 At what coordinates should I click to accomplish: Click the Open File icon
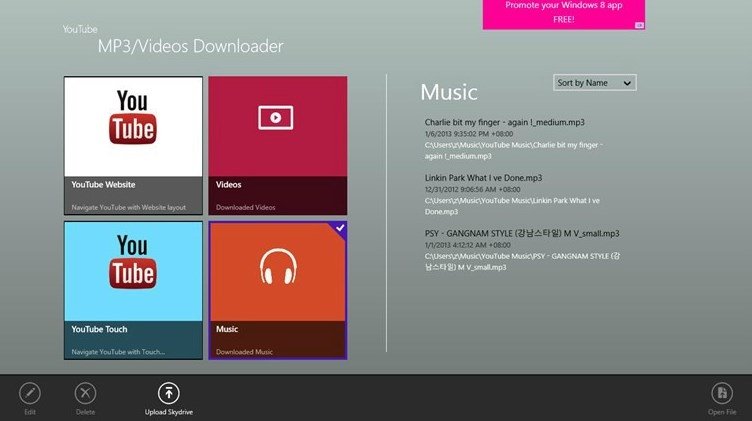[722, 393]
